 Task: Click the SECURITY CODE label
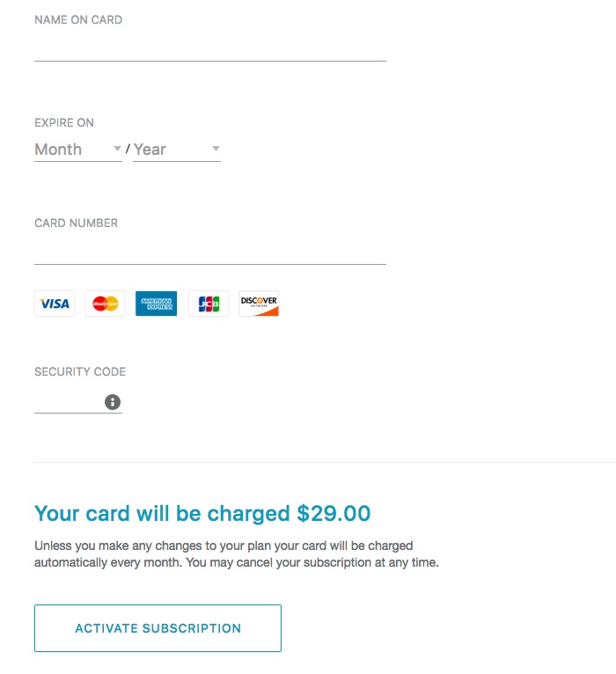click(80, 372)
